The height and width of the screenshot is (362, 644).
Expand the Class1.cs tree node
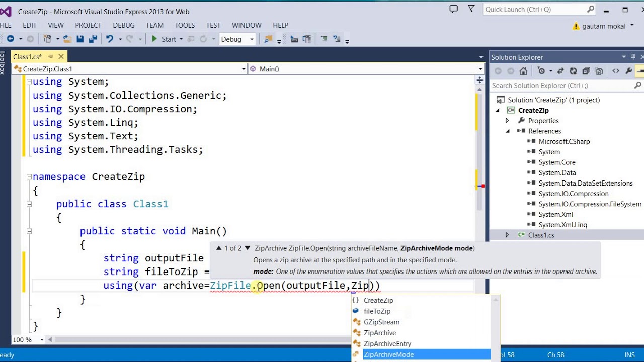pos(507,235)
